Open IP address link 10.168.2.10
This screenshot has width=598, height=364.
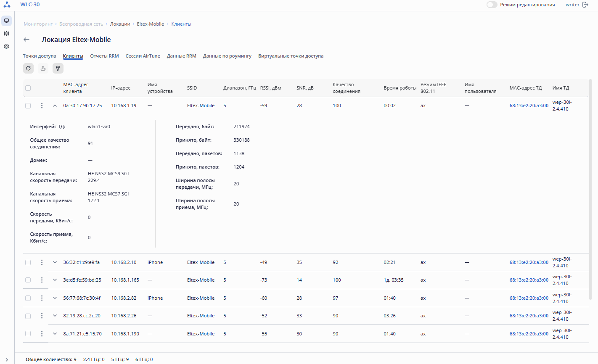(124, 262)
